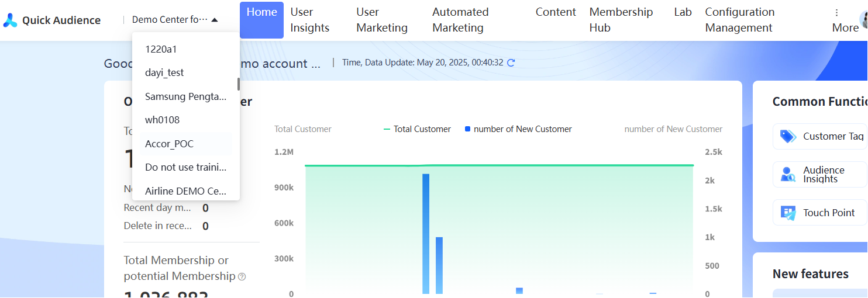
Task: Toggle the Total Customer legend series
Action: [x=417, y=129]
